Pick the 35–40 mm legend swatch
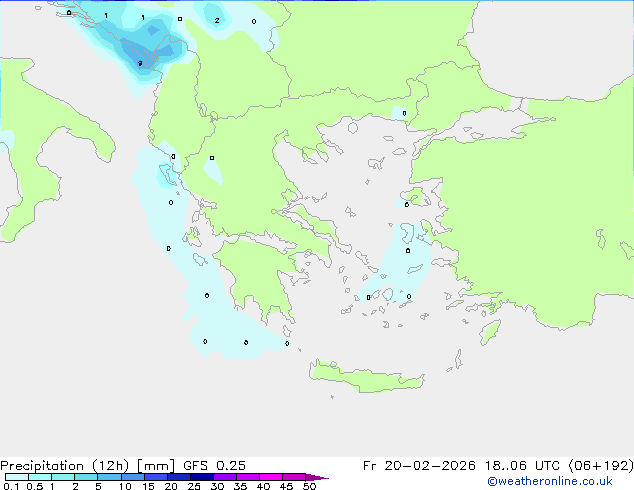 (x=248, y=477)
